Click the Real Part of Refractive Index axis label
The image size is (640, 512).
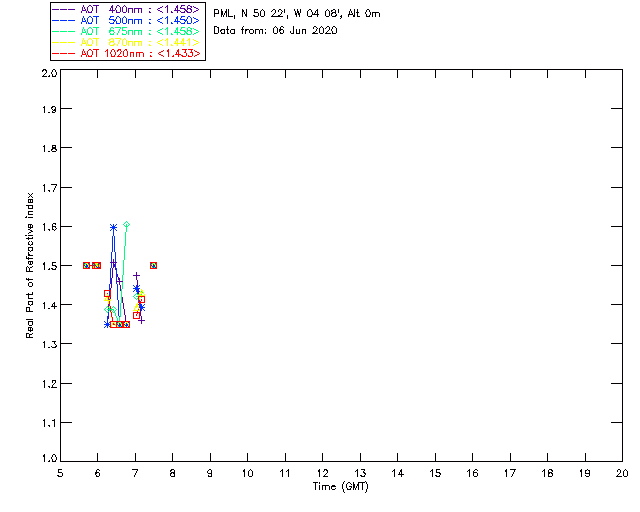coord(29,265)
